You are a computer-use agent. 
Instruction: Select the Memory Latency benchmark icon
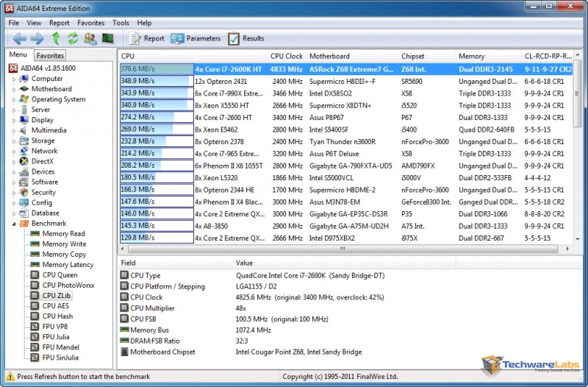pos(35,265)
